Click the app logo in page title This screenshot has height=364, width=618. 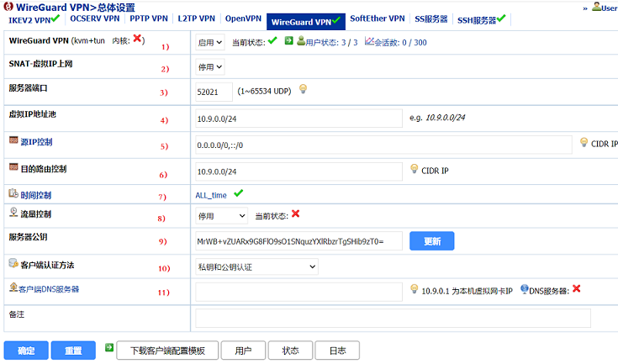[8, 6]
